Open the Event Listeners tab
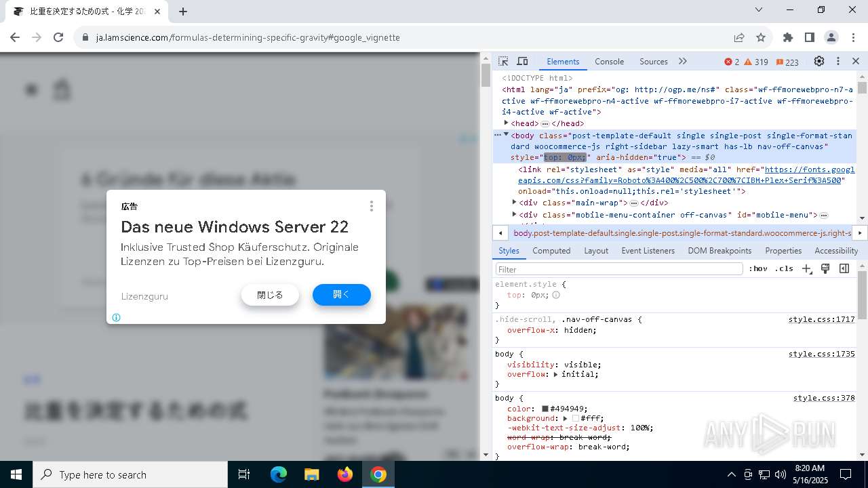This screenshot has height=488, width=868. pos(648,250)
